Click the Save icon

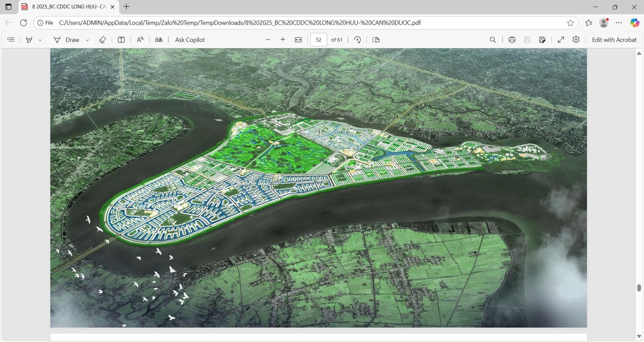click(x=527, y=40)
